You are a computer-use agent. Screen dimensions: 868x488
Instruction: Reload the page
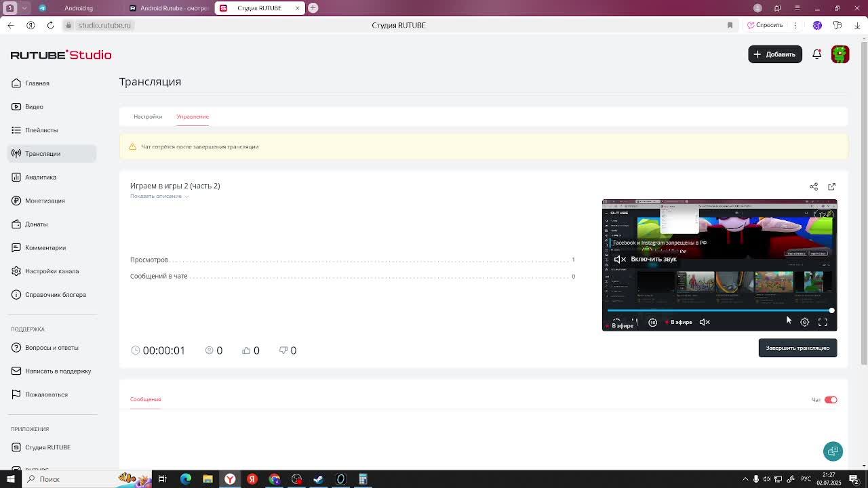click(50, 25)
